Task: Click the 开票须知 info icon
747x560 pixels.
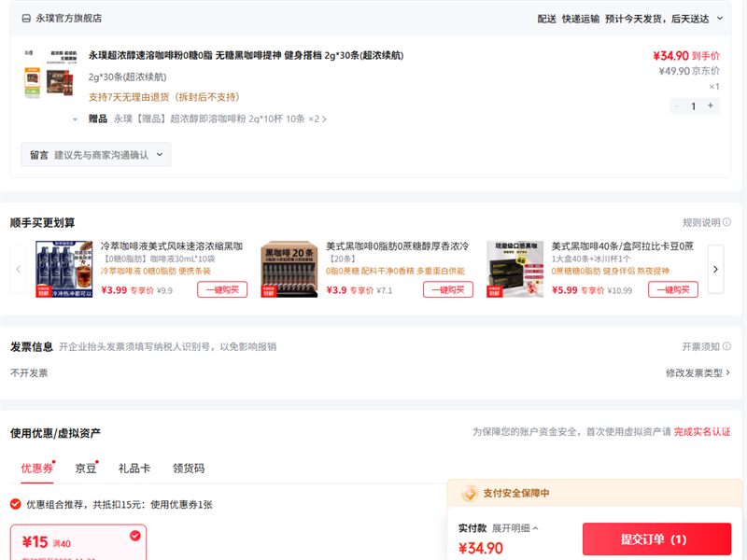Action: click(726, 346)
